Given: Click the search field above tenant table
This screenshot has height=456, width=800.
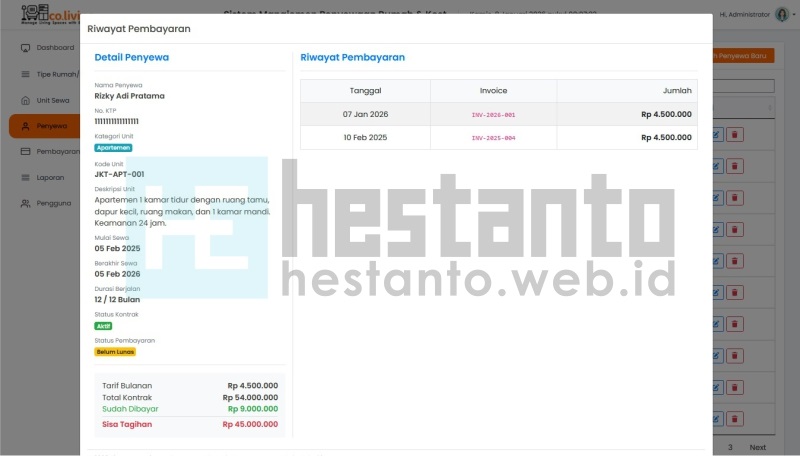Looking at the screenshot, I should pos(743,86).
